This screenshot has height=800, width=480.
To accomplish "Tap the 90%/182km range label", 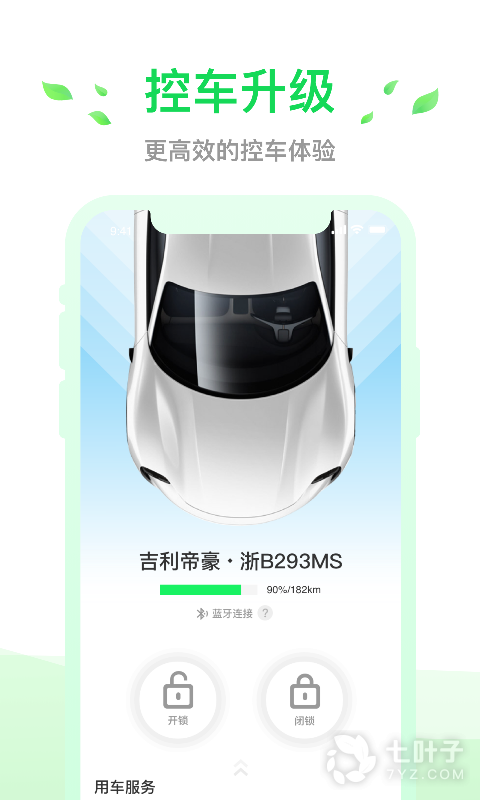I will pyautogui.click(x=293, y=590).
